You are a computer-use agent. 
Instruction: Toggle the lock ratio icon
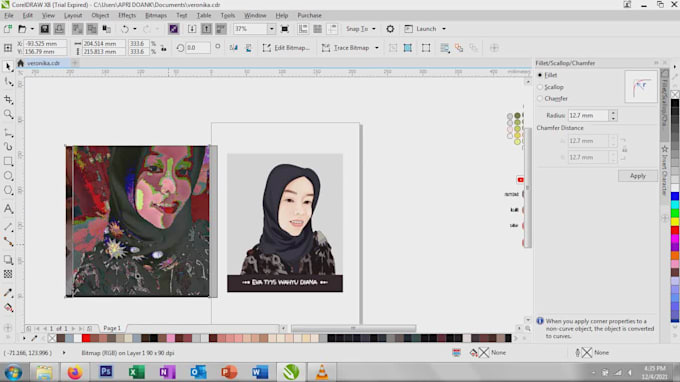pos(164,48)
